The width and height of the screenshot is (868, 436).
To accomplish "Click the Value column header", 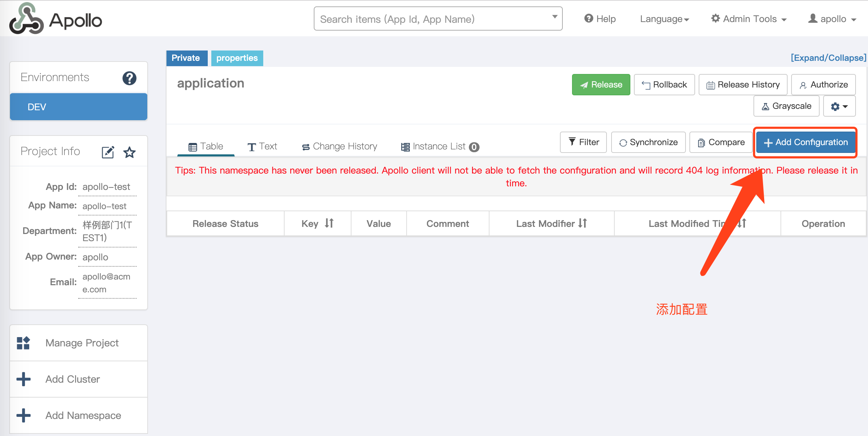I will [x=379, y=224].
